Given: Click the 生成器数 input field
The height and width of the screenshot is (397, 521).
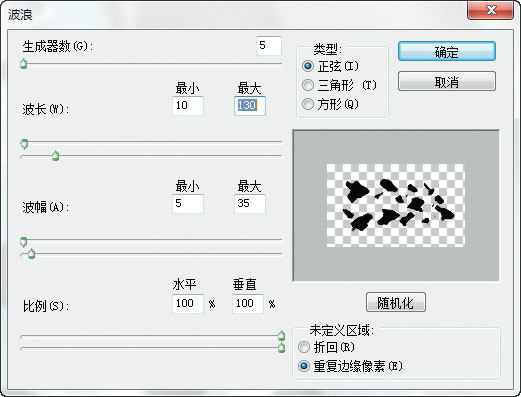Looking at the screenshot, I should click(269, 46).
